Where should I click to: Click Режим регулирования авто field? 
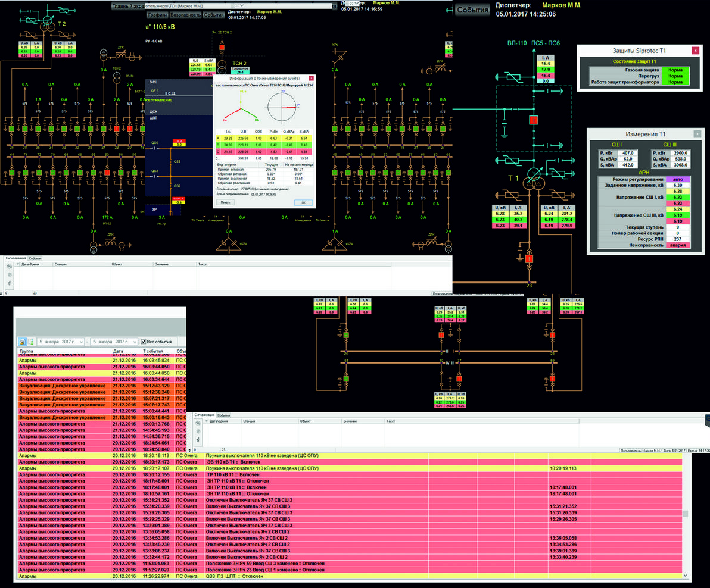[x=677, y=179]
